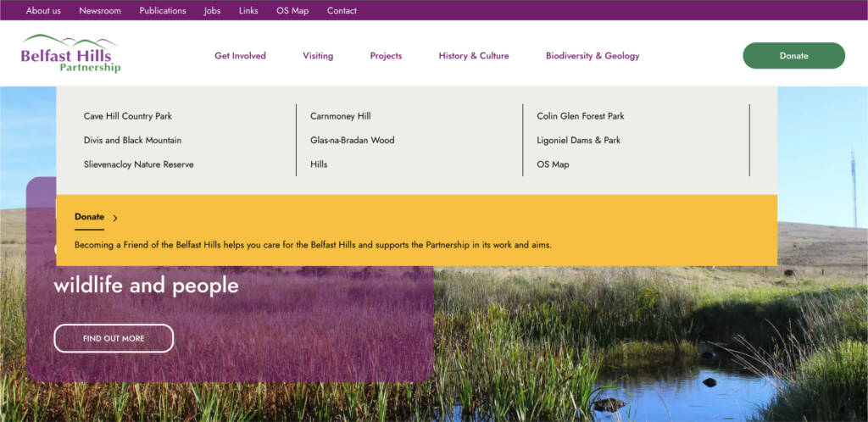Open Colin Glen Forest Park link
Screen dimensions: 868x422
tap(580, 116)
